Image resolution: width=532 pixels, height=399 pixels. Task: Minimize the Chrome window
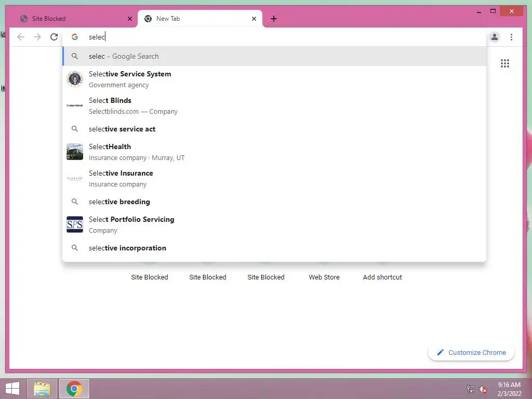(478, 11)
